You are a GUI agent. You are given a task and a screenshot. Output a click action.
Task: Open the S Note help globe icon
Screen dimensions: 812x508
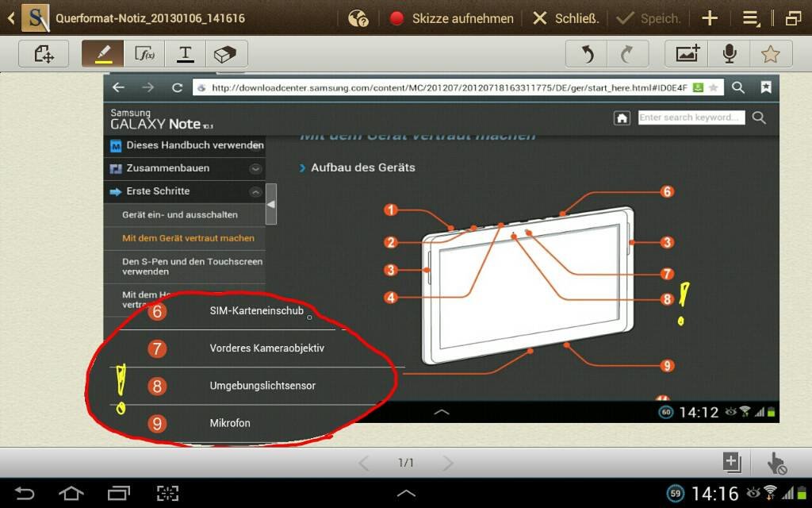coord(358,19)
